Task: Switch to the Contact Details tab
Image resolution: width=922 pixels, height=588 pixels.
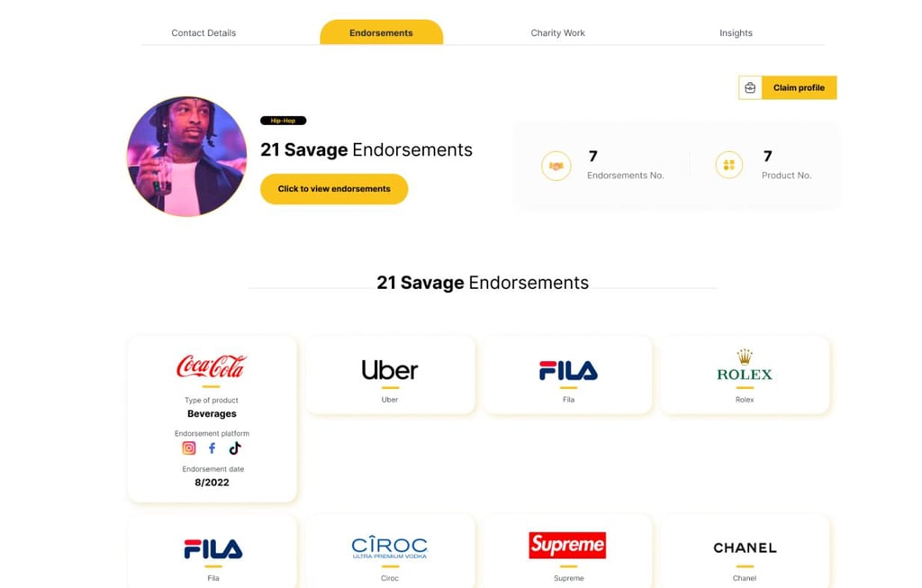Action: click(x=203, y=33)
